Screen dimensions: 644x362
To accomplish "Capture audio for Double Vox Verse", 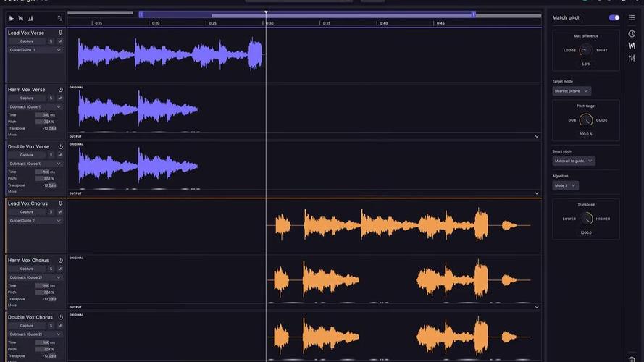I will point(27,155).
